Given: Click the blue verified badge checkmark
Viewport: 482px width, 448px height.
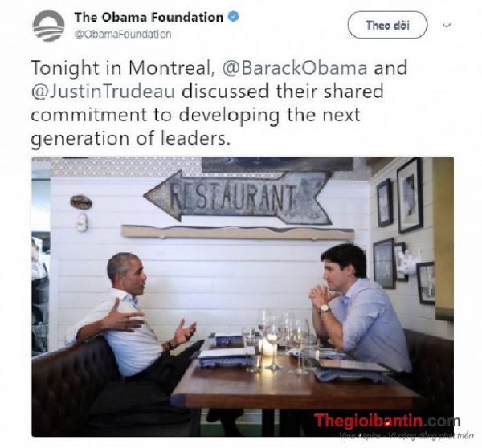Looking at the screenshot, I should coord(233,17).
